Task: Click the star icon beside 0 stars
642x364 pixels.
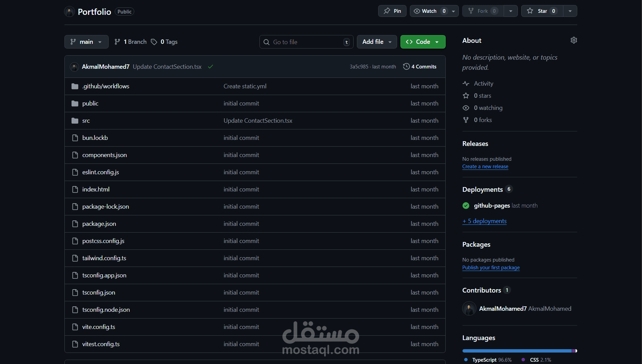Action: click(x=466, y=96)
